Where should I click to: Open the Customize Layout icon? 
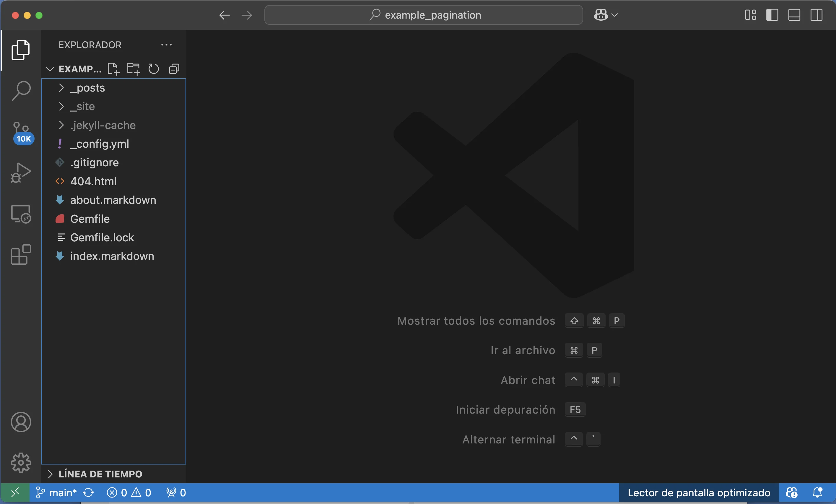tap(751, 15)
